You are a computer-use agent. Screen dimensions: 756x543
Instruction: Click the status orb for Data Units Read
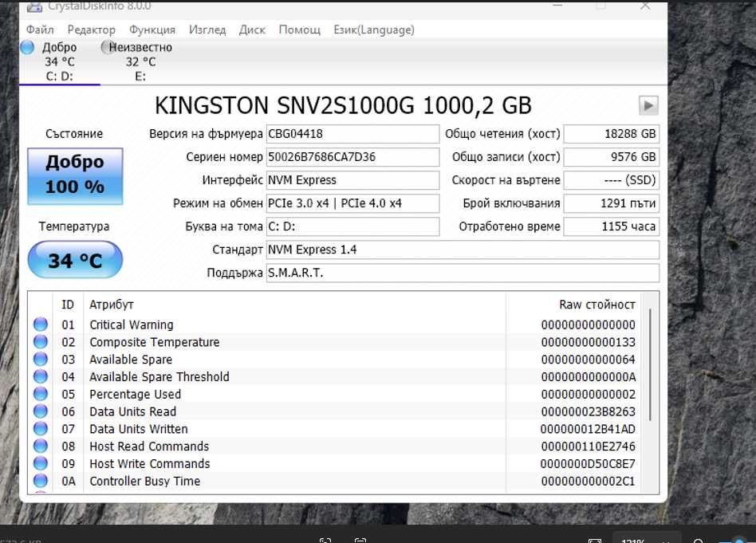click(x=41, y=411)
